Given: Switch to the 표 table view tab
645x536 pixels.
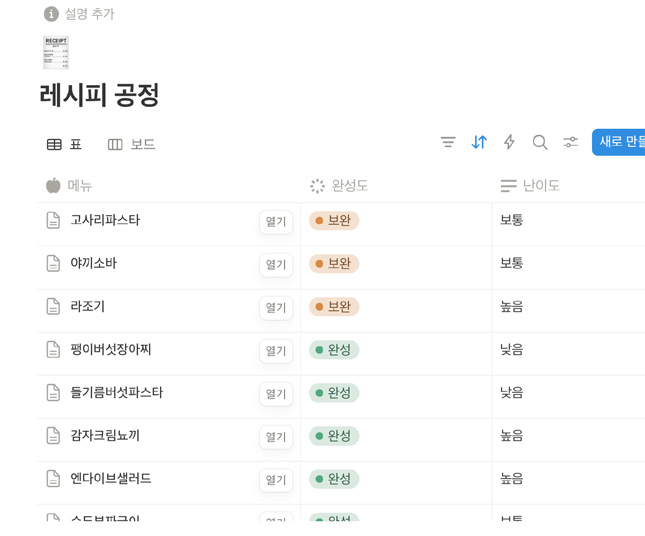Looking at the screenshot, I should [x=65, y=144].
